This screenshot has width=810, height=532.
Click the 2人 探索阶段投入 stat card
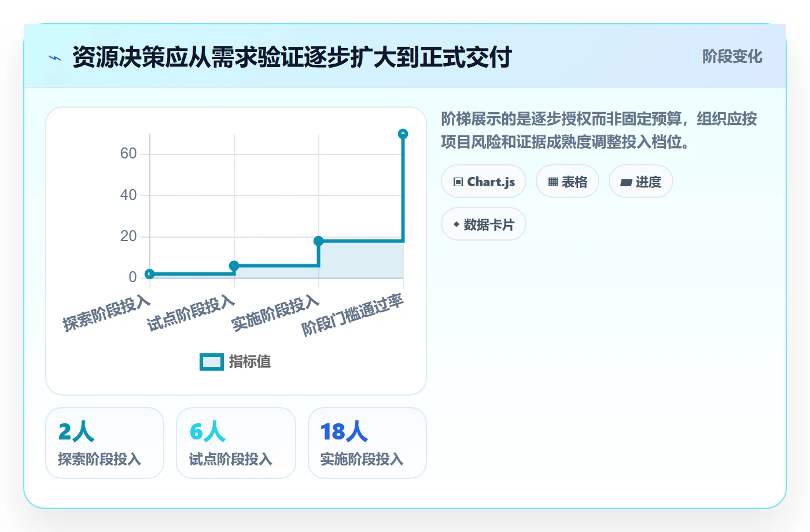tap(105, 443)
